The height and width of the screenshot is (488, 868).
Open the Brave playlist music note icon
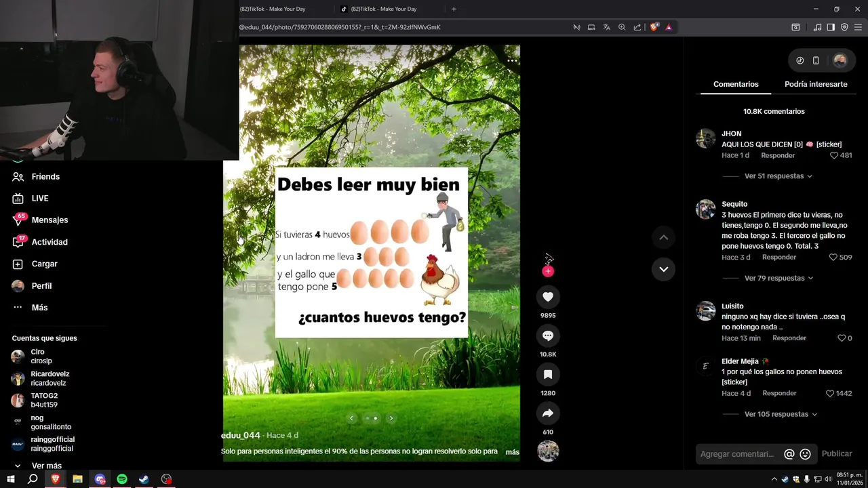point(817,27)
